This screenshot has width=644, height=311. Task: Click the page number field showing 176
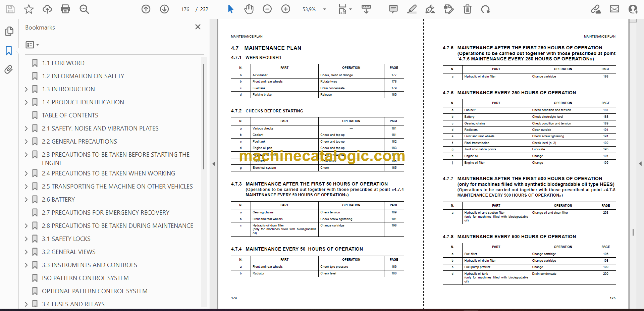[x=185, y=9]
